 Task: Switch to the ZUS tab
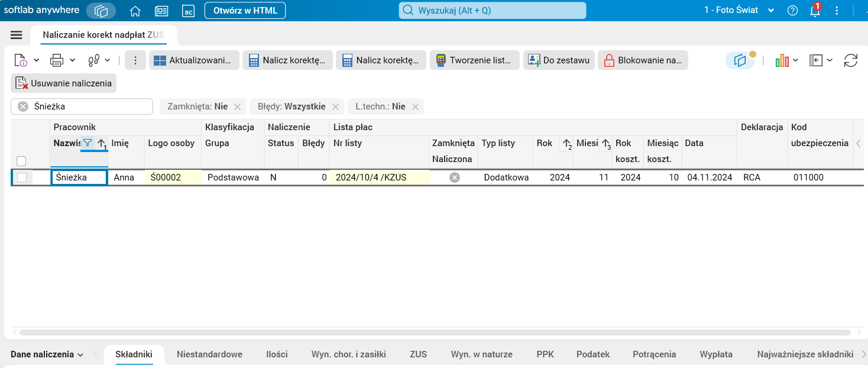coord(419,354)
